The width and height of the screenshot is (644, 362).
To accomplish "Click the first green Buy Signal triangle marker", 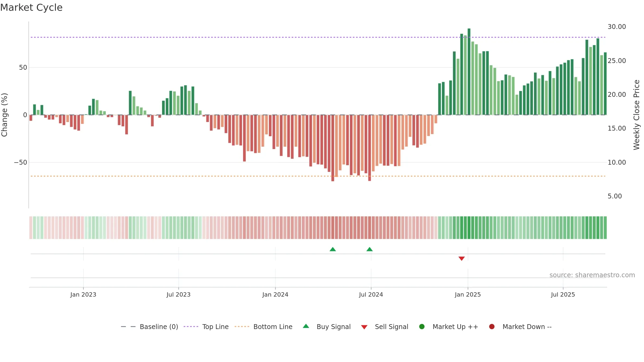I will [x=333, y=249].
